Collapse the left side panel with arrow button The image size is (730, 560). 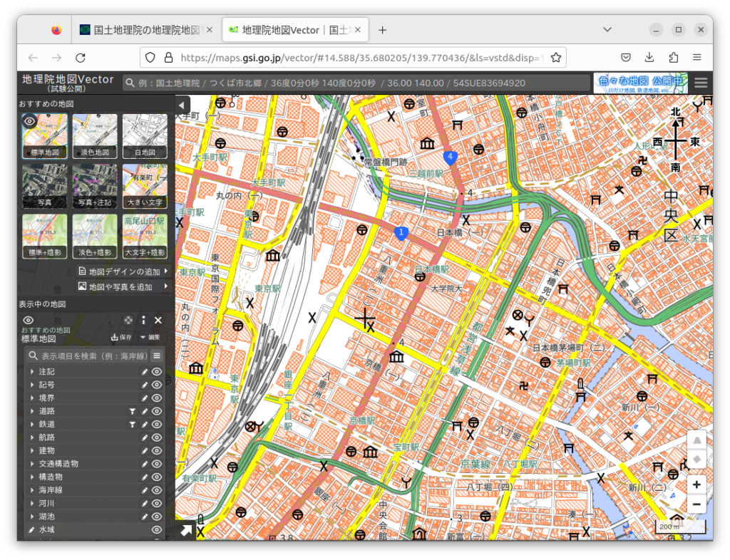pos(183,103)
